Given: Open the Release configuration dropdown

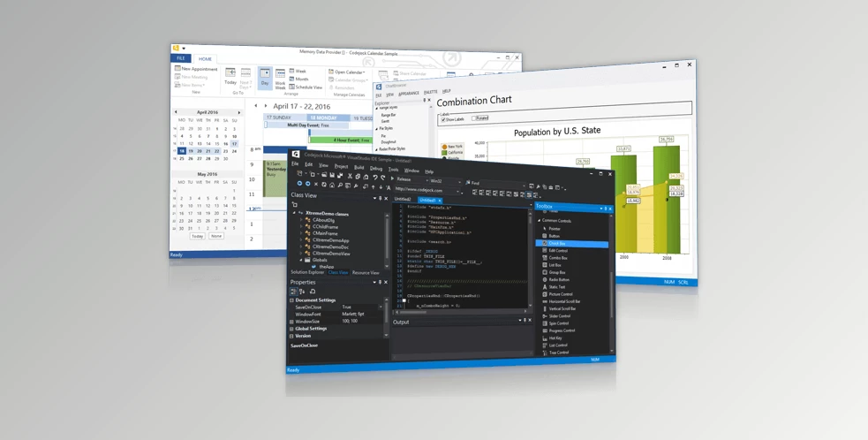Looking at the screenshot, I should 426,180.
